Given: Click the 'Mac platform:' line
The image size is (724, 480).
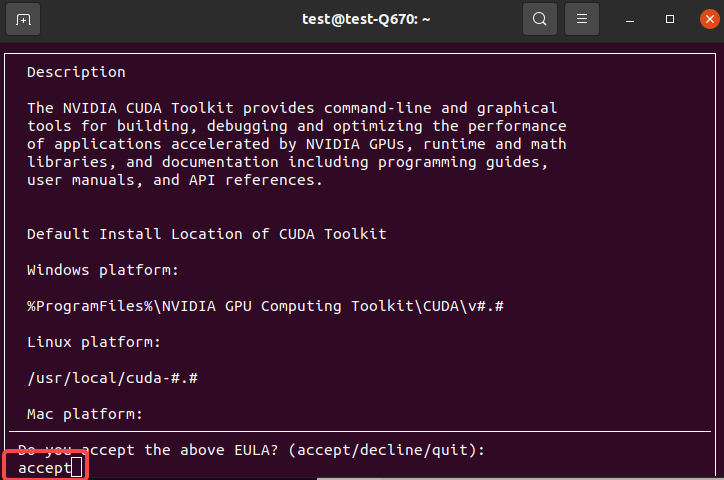Looking at the screenshot, I should [x=84, y=414].
